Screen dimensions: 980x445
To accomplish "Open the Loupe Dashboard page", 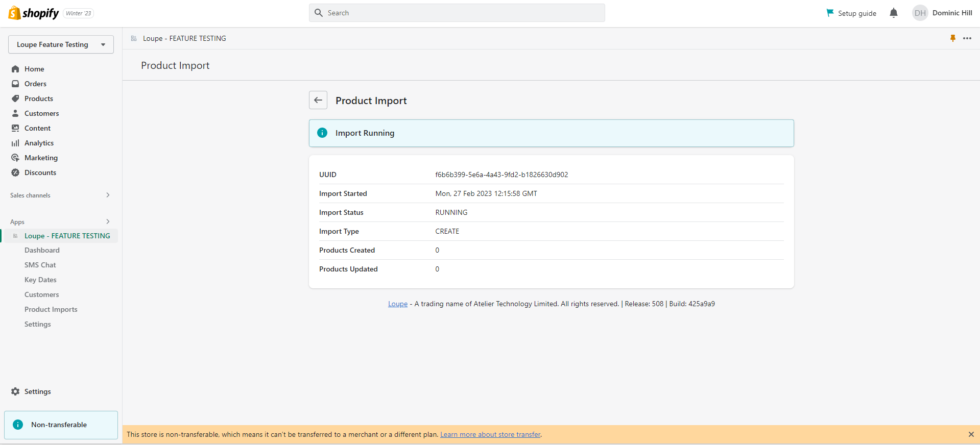I will point(42,250).
